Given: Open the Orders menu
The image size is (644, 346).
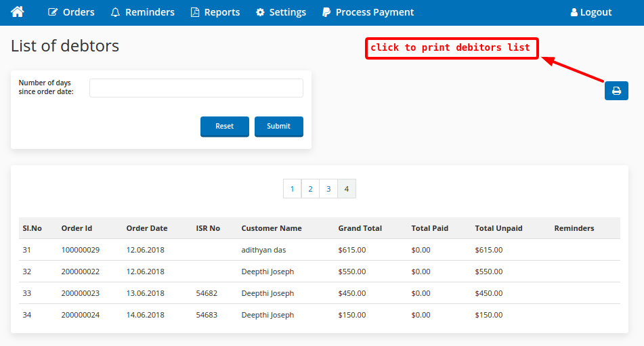Looking at the screenshot, I should (71, 12).
